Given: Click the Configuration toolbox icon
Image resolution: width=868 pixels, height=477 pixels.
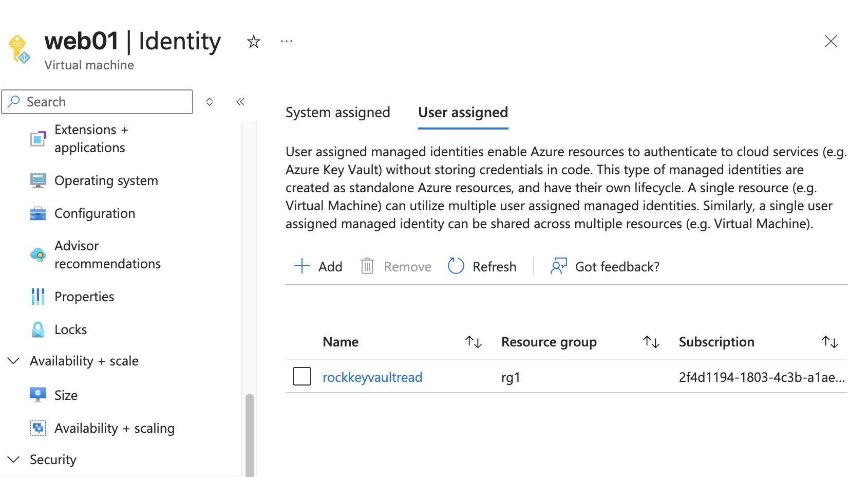Looking at the screenshot, I should pyautogui.click(x=38, y=213).
